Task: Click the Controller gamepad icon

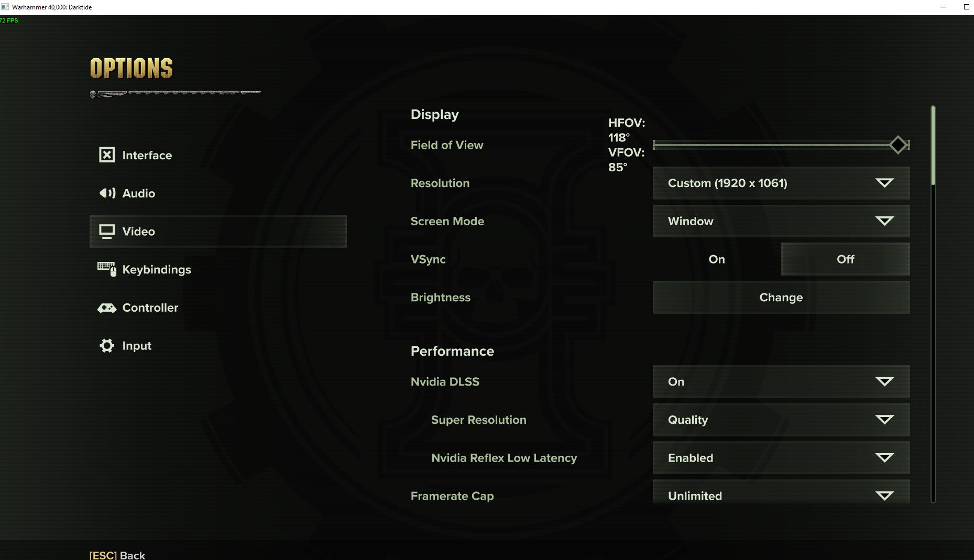Action: click(x=107, y=308)
